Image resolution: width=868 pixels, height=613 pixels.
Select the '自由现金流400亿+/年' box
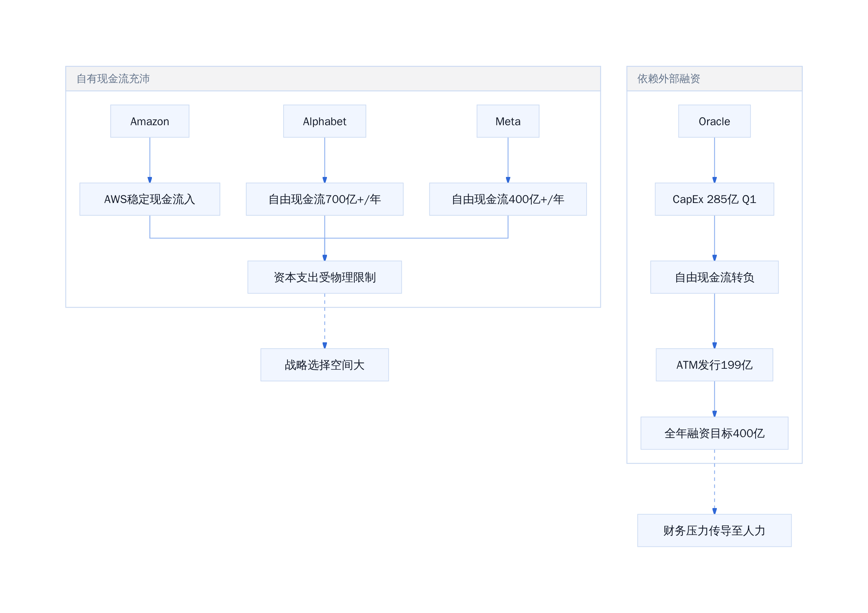[508, 199]
